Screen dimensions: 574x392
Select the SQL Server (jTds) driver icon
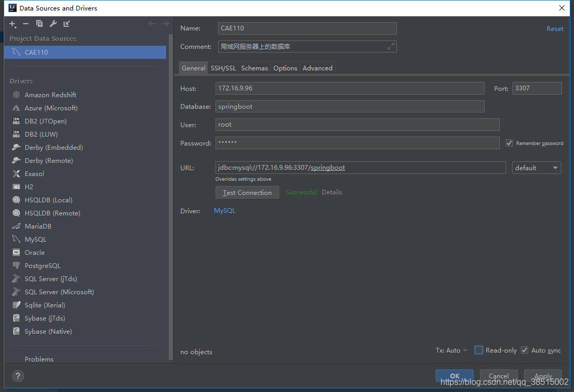coord(16,279)
